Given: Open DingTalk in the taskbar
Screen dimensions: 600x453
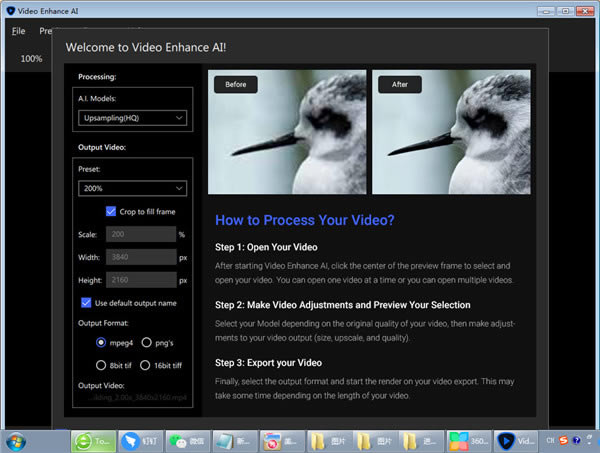Looking at the screenshot, I should (x=140, y=442).
